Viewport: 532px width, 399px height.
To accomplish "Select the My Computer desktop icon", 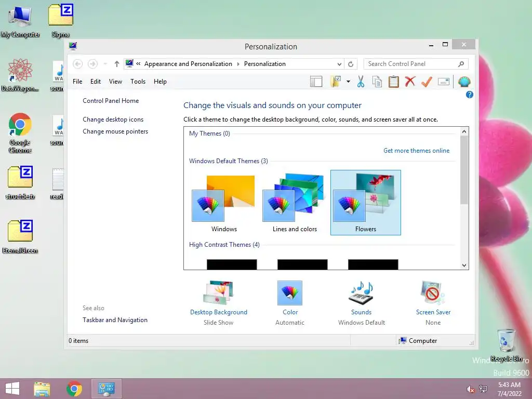I will click(x=20, y=21).
